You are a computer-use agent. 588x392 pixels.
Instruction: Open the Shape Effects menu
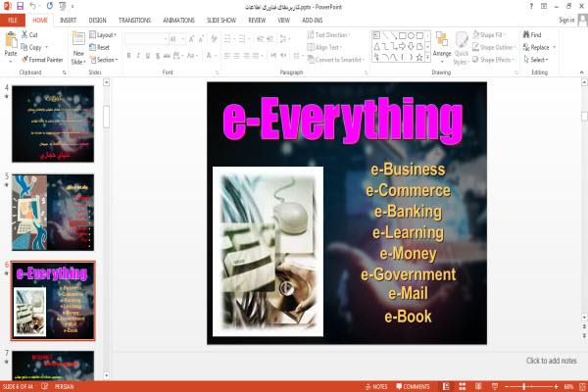(494, 60)
